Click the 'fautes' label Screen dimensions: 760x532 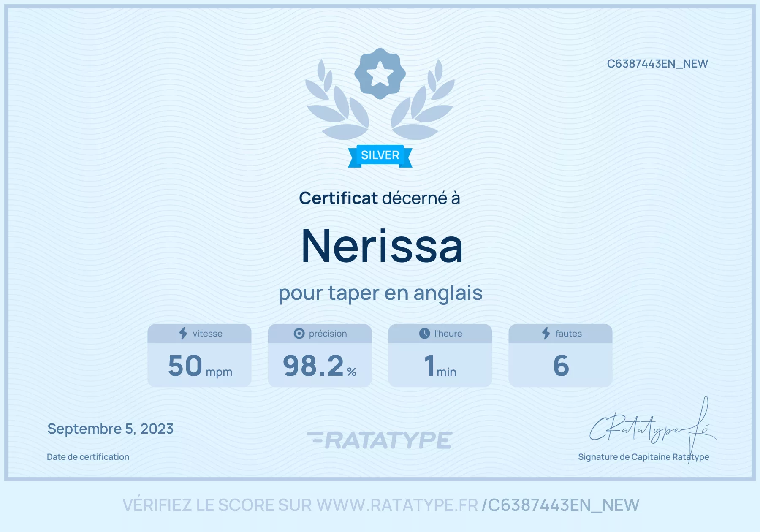[568, 334]
